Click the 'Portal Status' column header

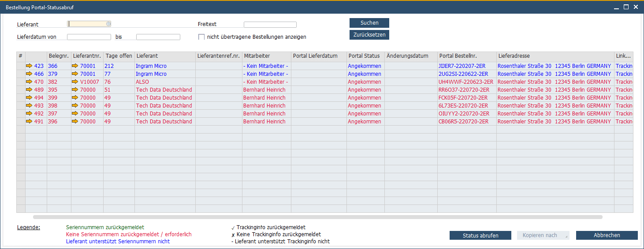(x=364, y=56)
